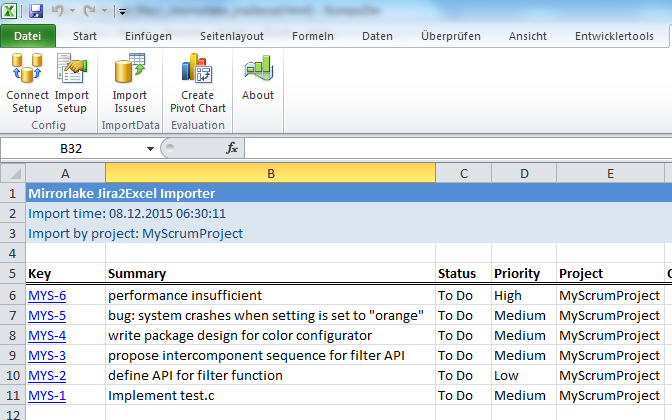This screenshot has width=672, height=420.
Task: Click the 'Summary' header cell
Action: [x=270, y=273]
